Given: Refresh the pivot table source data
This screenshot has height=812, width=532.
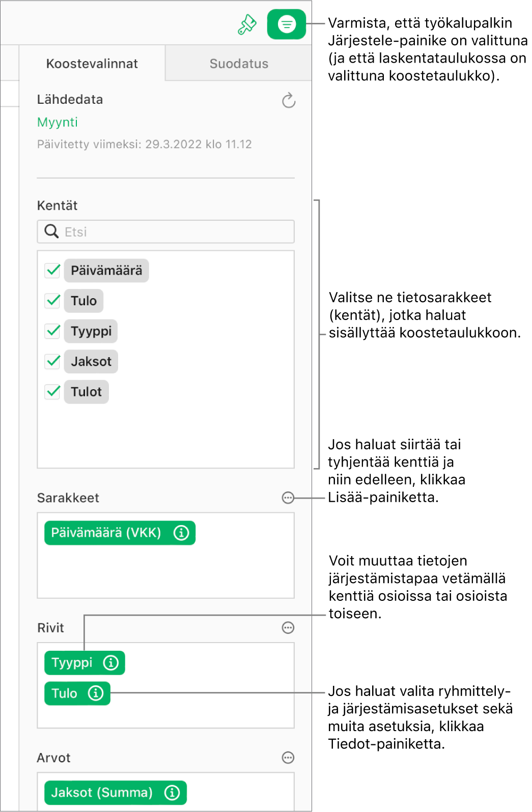Looking at the screenshot, I should tap(289, 101).
